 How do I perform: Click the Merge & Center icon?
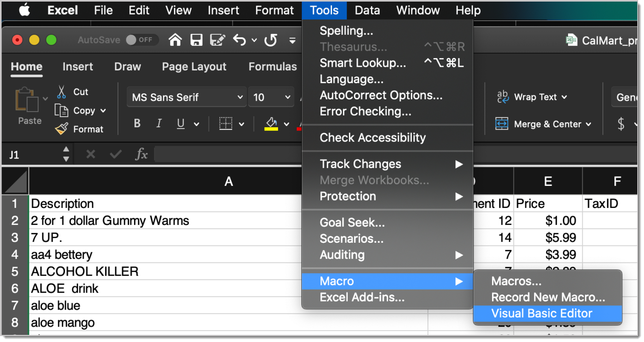click(502, 124)
